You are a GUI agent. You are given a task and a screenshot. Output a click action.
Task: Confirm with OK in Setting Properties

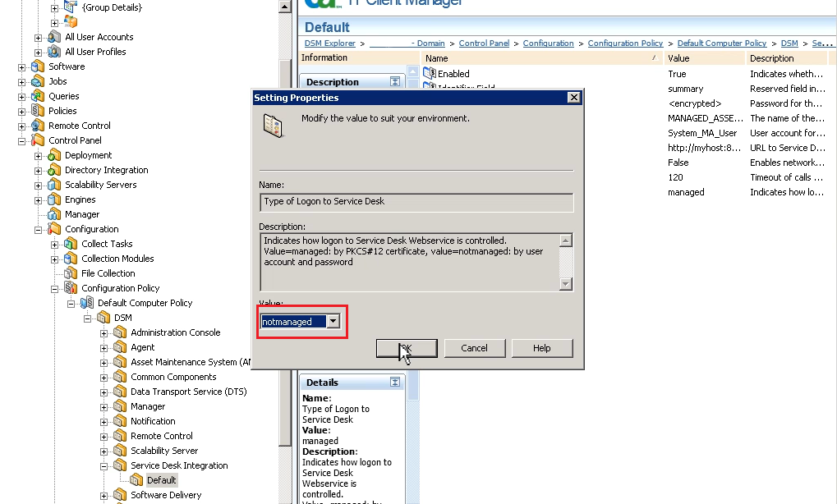407,348
